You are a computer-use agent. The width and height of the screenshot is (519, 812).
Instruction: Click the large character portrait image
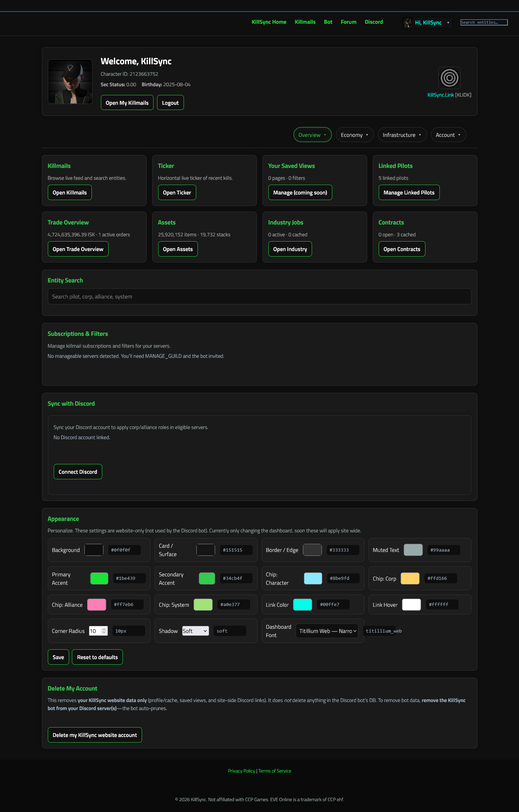pyautogui.click(x=70, y=82)
